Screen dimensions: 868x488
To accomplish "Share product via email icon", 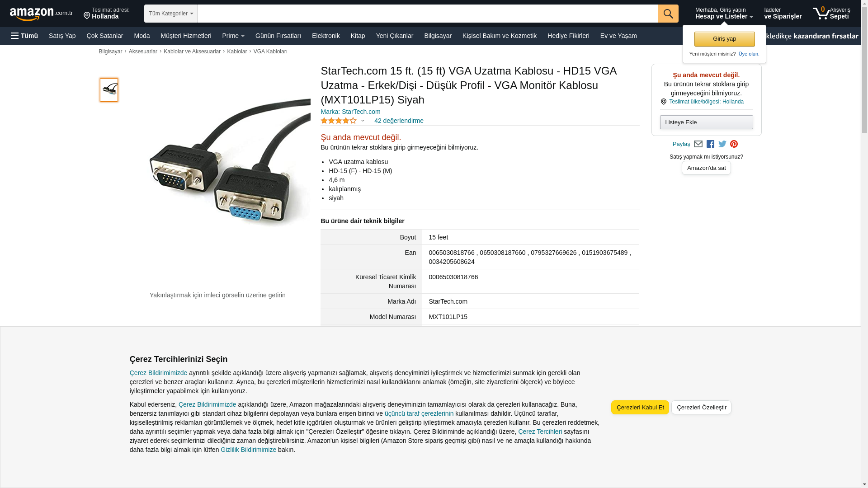I will click(698, 144).
